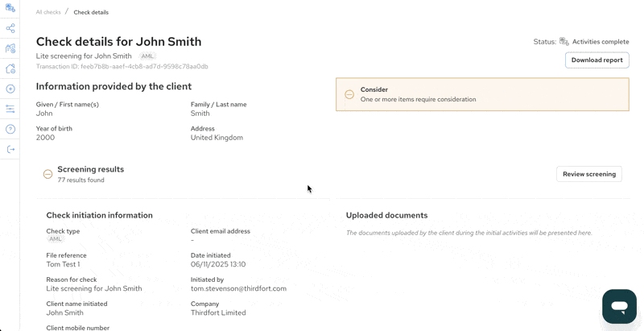This screenshot has height=331, width=644.
Task: Open the share icon in the sidebar
Action: (x=10, y=28)
